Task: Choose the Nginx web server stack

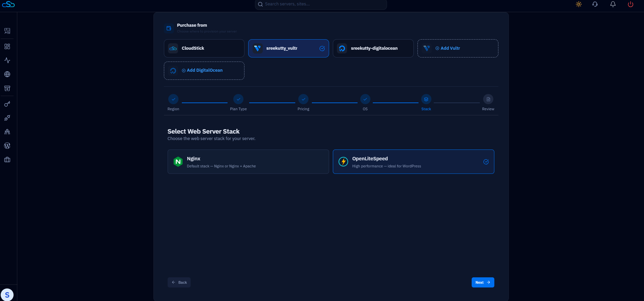Action: pyautogui.click(x=248, y=162)
